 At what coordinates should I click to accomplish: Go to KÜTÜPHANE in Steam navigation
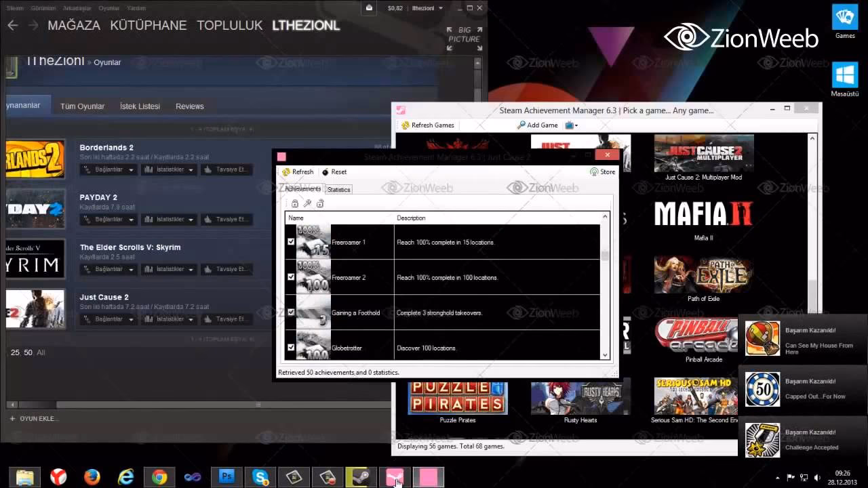pos(149,26)
